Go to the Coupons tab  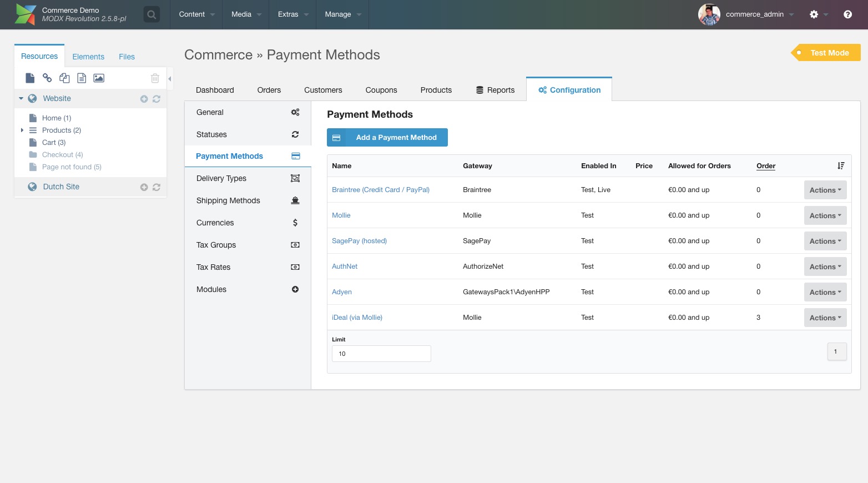coord(381,90)
